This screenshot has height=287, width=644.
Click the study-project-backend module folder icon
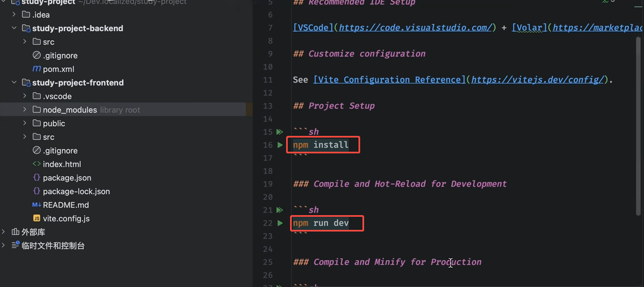(26, 28)
